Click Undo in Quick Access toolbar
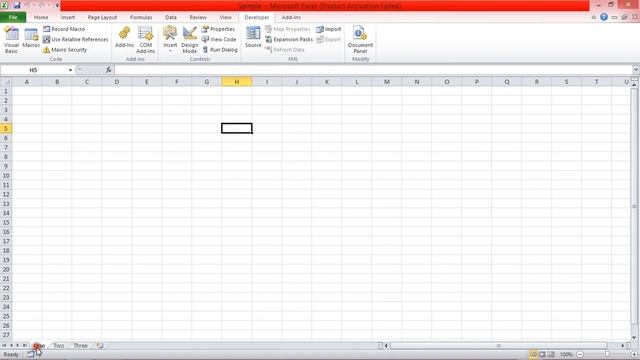 28,5
